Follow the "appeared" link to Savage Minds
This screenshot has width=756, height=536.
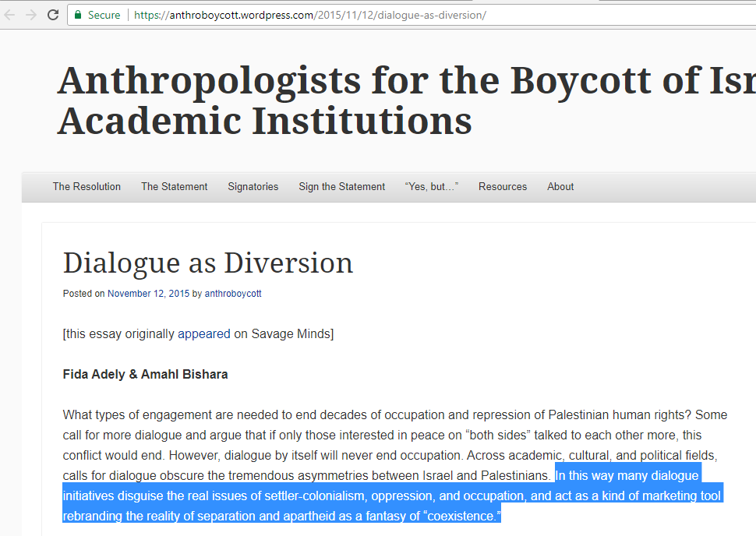[x=203, y=334]
